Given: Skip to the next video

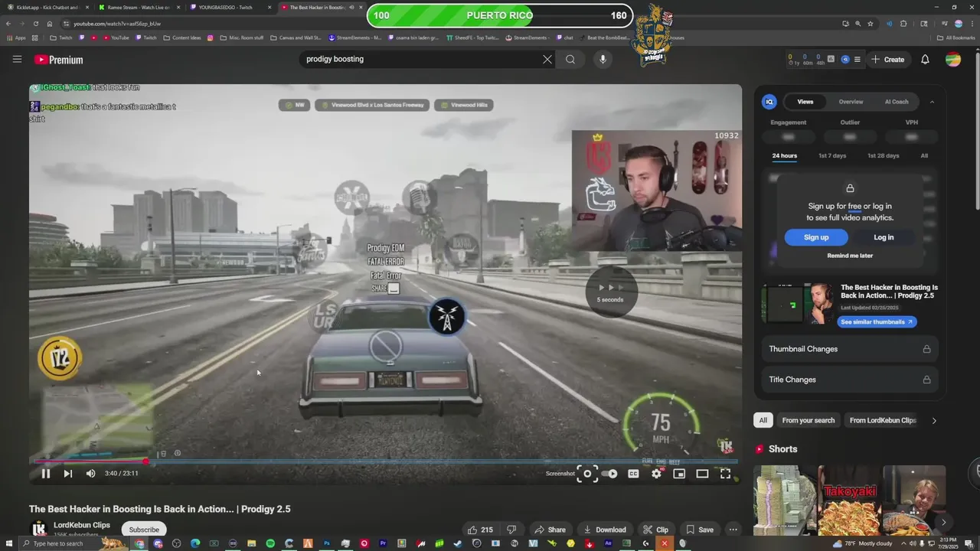Looking at the screenshot, I should point(67,474).
